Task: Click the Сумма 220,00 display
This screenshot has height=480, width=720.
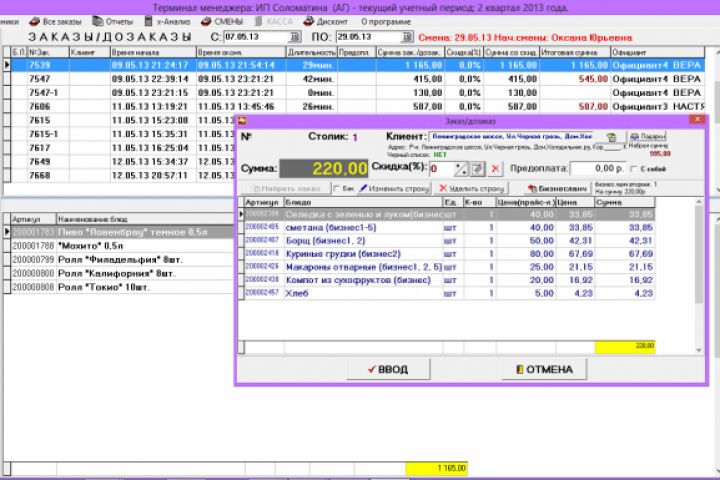Action: tap(324, 169)
